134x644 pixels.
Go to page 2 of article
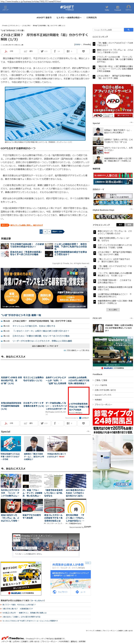pyautogui.click(x=45, y=232)
